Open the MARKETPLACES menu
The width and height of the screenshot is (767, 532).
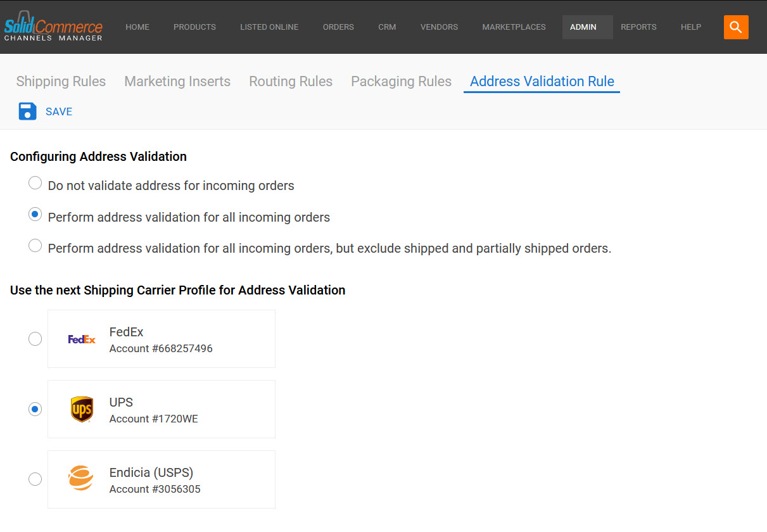coord(514,27)
